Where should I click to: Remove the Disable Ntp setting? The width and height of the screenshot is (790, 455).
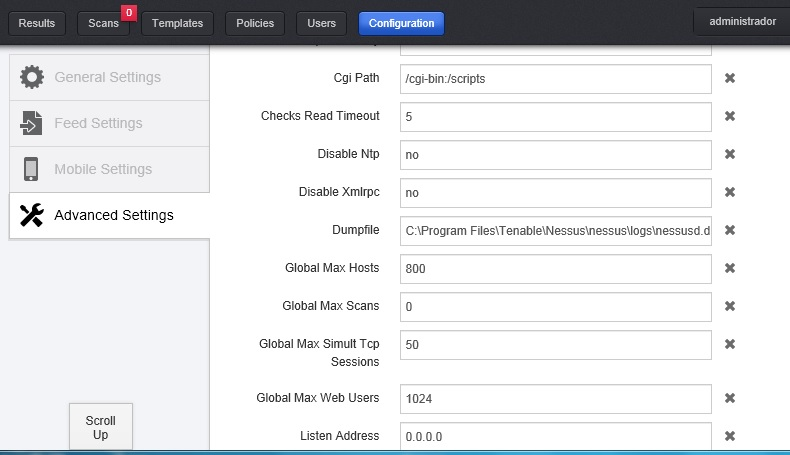coord(730,154)
